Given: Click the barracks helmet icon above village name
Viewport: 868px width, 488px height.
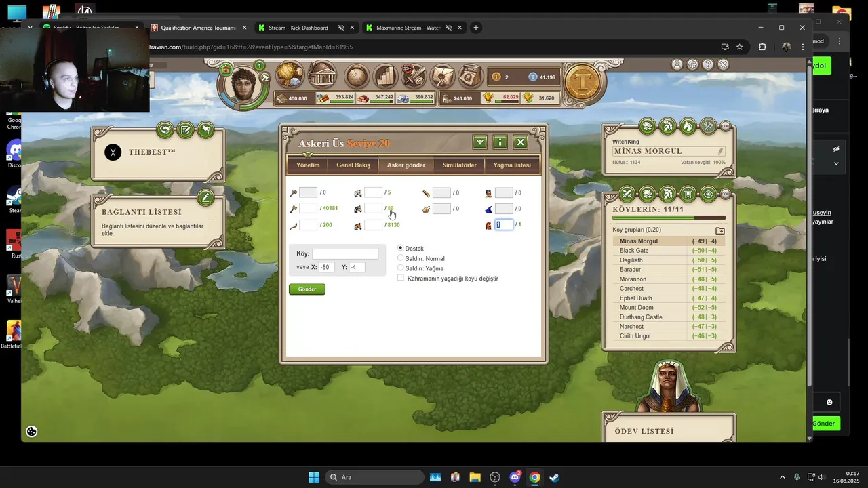Looking at the screenshot, I should click(x=668, y=126).
